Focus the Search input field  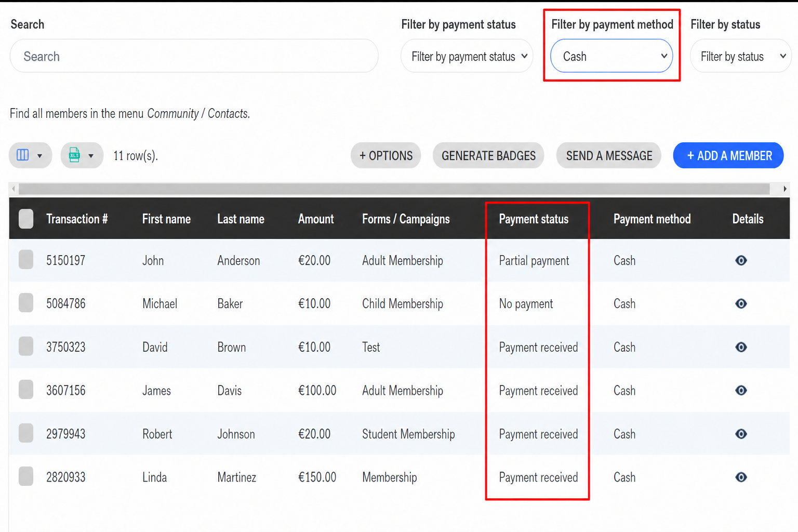[194, 56]
